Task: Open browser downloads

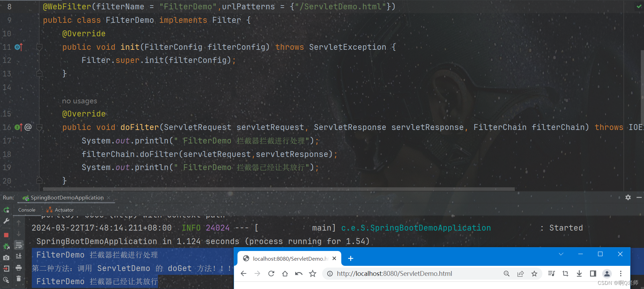Action: point(579,274)
